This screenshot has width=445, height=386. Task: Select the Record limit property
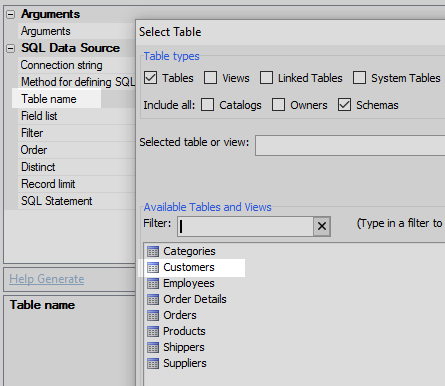[77, 184]
